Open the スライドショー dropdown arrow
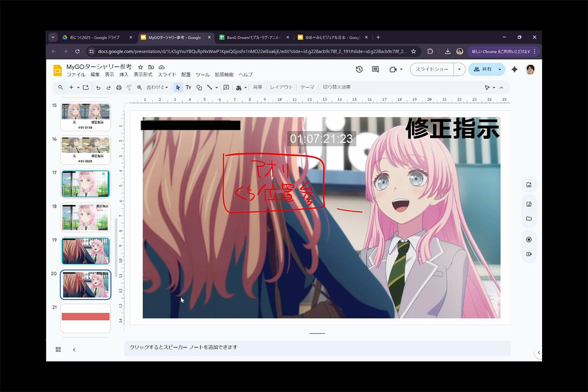Image resolution: width=588 pixels, height=392 pixels. (459, 70)
